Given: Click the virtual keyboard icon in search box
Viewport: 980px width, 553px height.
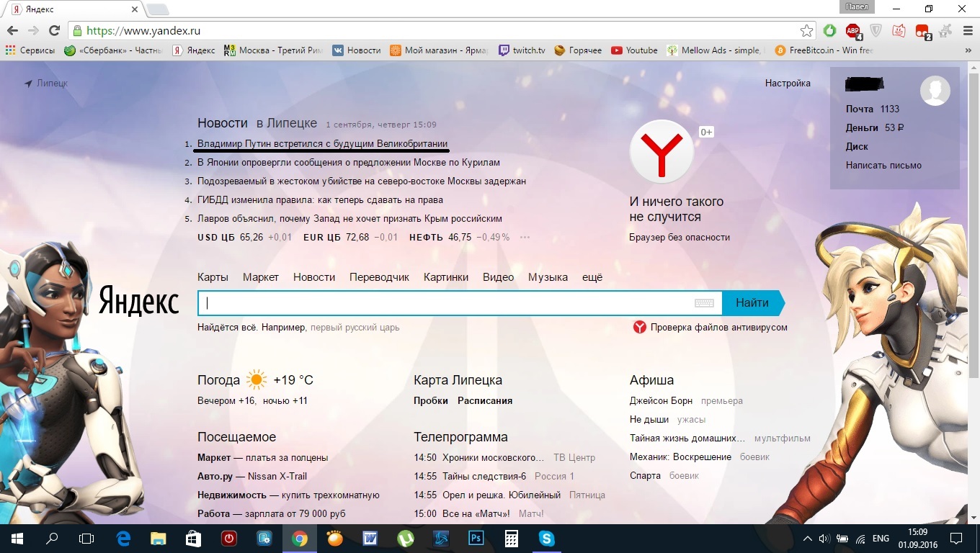Looking at the screenshot, I should coord(704,303).
